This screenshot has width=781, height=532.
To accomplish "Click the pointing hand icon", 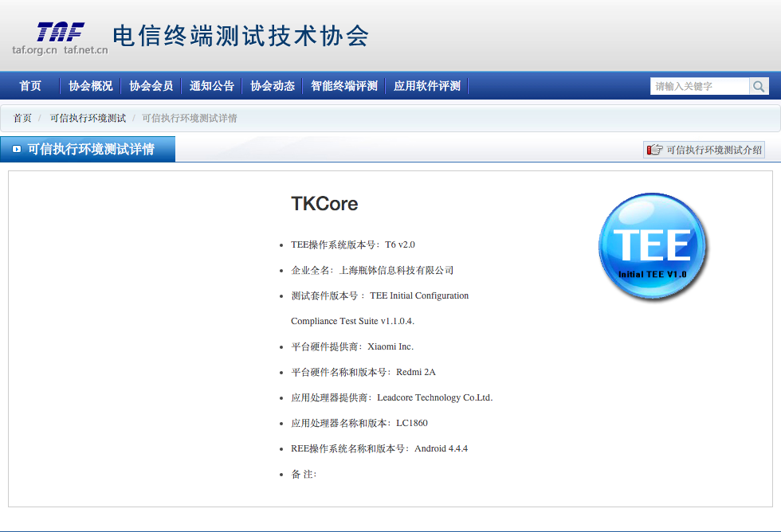I will (x=654, y=150).
